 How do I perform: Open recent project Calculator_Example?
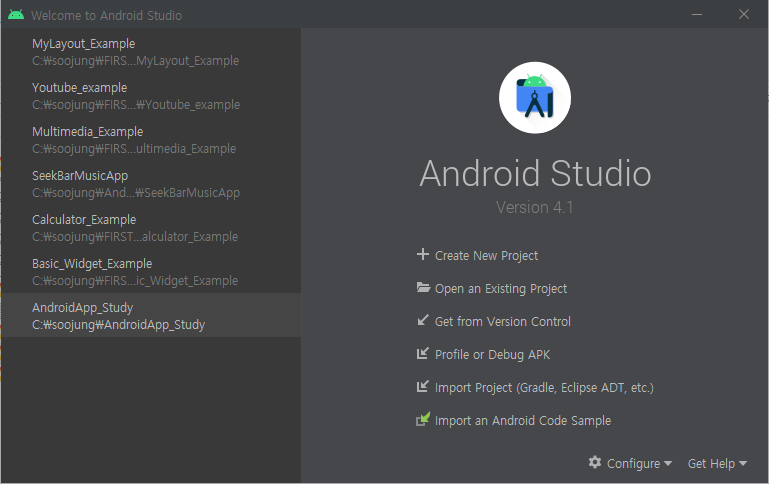point(151,228)
